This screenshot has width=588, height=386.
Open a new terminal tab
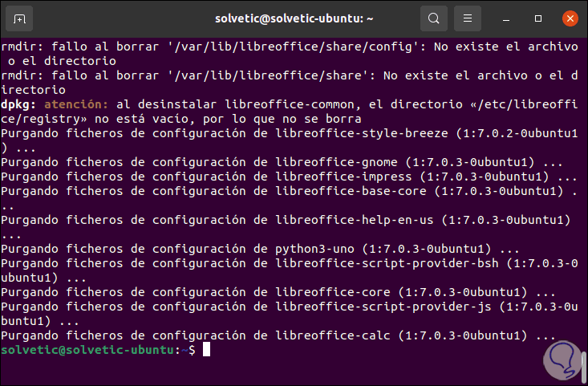point(19,18)
